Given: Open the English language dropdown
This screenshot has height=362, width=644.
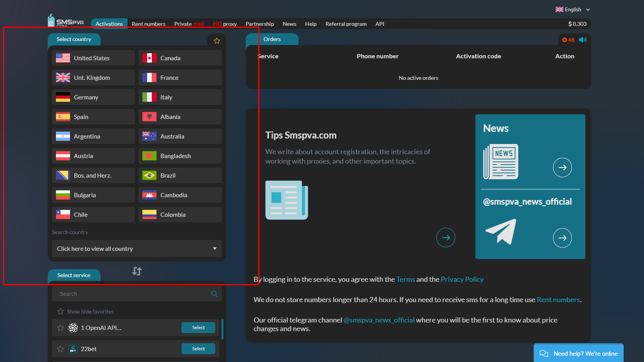Looking at the screenshot, I should pyautogui.click(x=573, y=9).
